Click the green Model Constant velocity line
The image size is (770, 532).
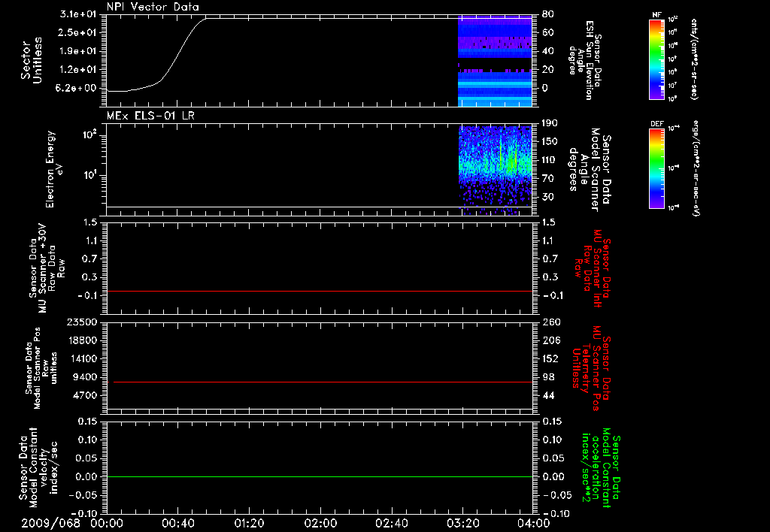pyautogui.click(x=320, y=476)
